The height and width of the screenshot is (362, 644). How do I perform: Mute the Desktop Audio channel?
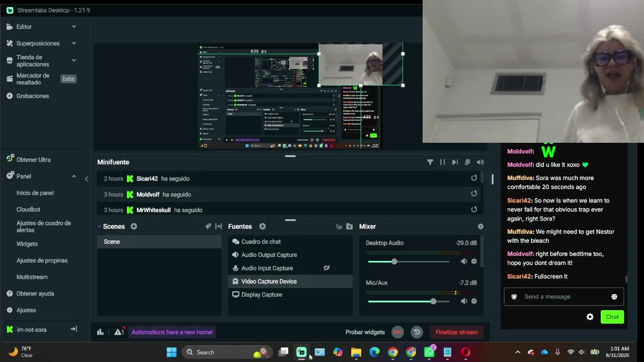pyautogui.click(x=464, y=261)
